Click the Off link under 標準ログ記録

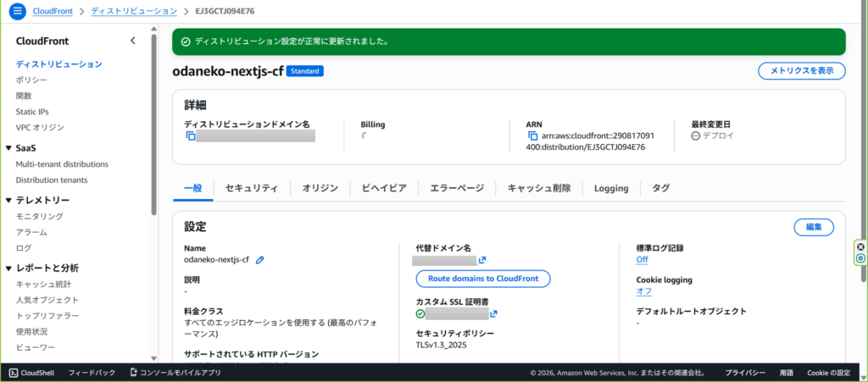point(642,260)
